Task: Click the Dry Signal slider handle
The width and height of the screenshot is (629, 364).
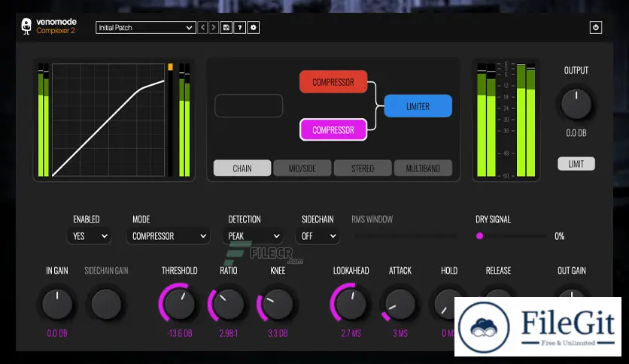Action: [x=479, y=236]
